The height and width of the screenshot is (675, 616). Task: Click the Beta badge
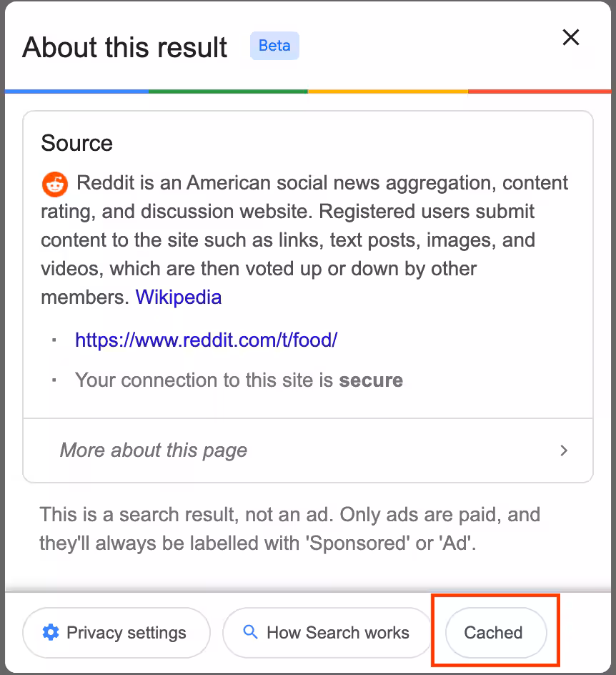pyautogui.click(x=274, y=46)
